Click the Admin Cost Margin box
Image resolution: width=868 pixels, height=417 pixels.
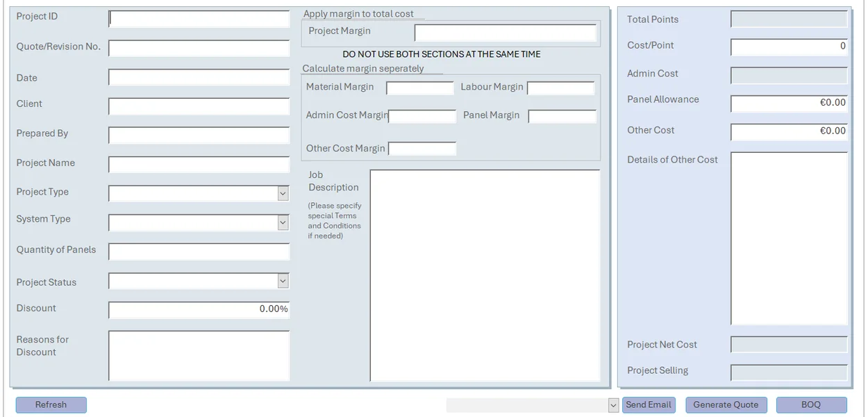422,116
